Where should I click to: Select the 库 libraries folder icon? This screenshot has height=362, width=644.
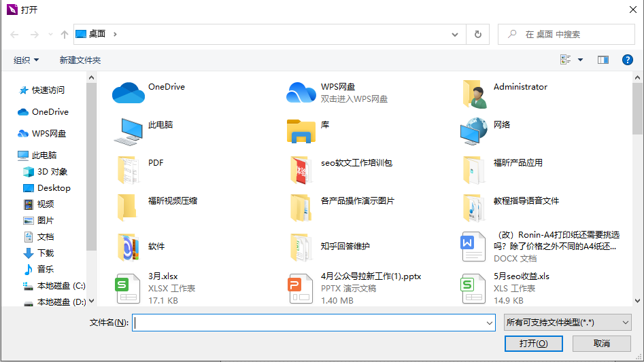click(301, 131)
